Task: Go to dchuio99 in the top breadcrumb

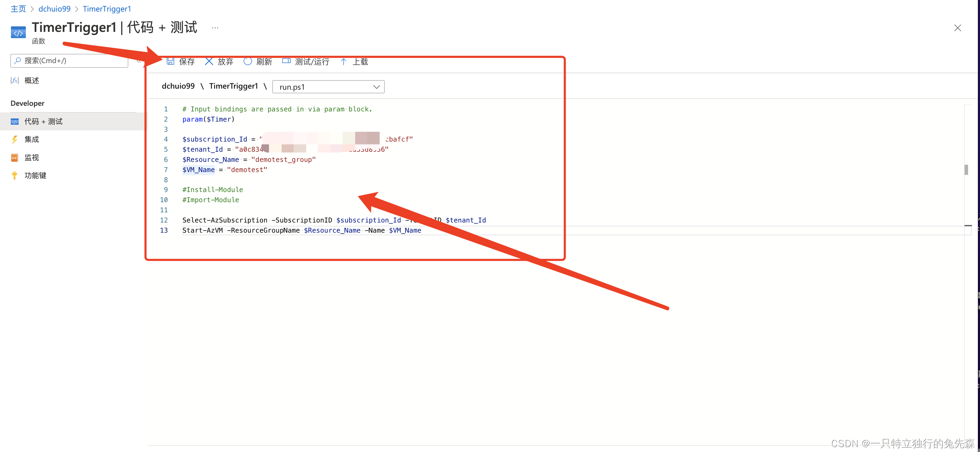Action: pos(54,9)
